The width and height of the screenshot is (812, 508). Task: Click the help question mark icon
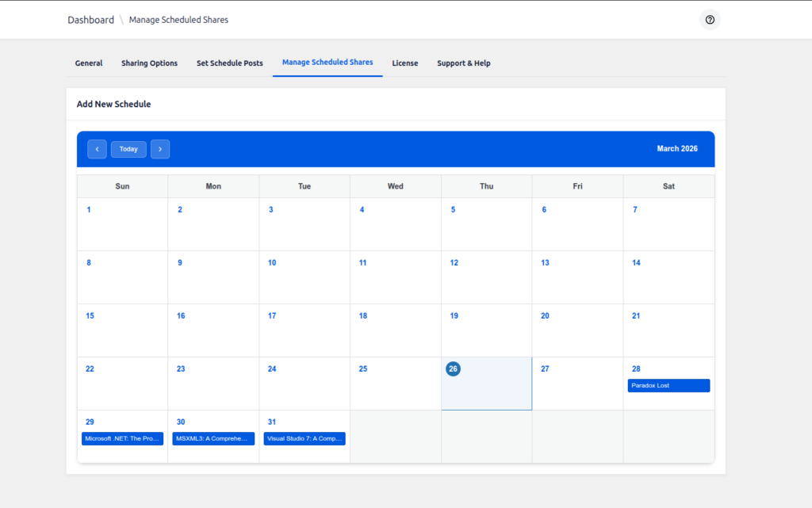coord(710,20)
